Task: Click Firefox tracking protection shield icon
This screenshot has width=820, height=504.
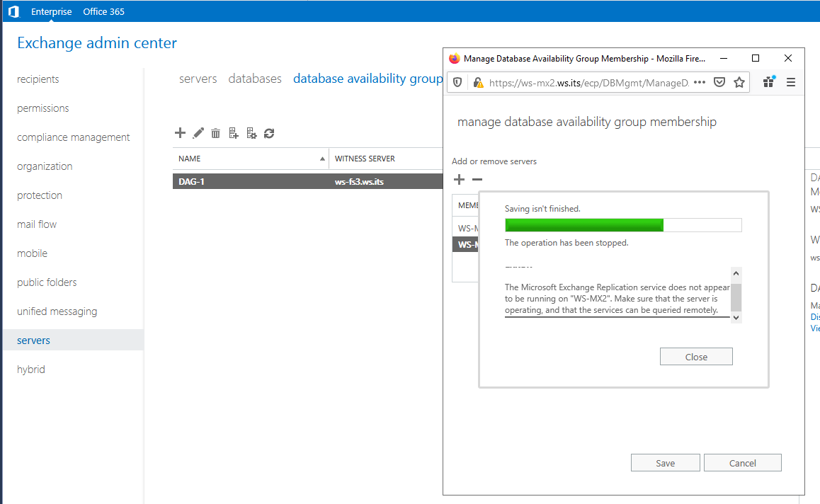Action: click(x=457, y=83)
